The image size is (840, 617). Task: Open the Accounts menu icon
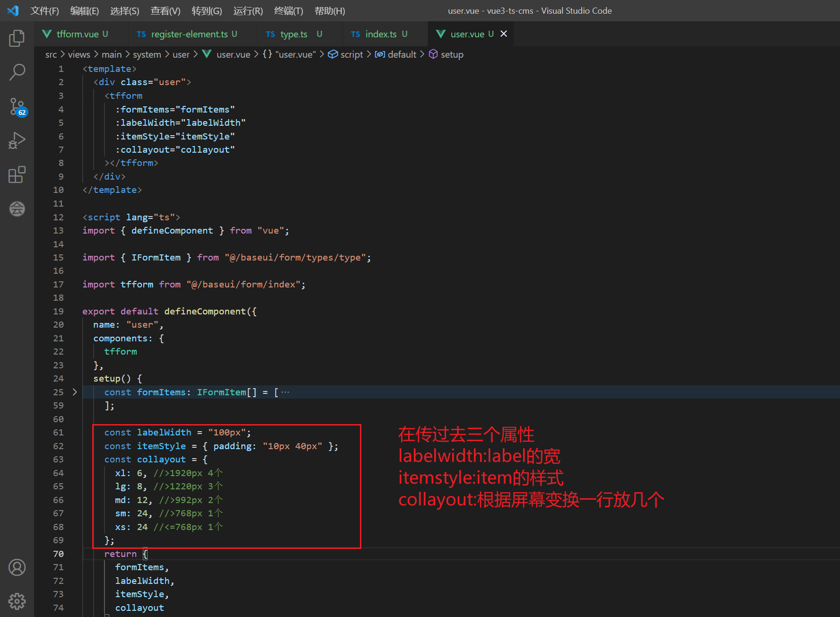(x=17, y=567)
